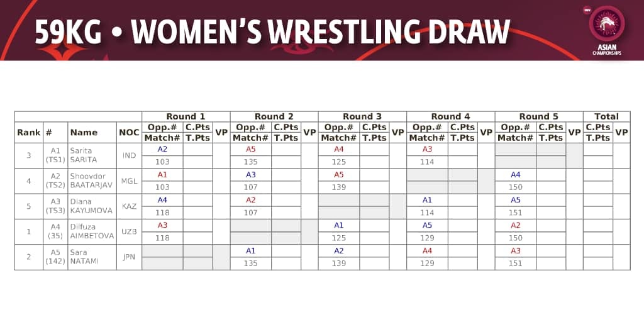Click the A5 (142) draw number cell
Viewport: 644px width, 322px height.
[55, 257]
